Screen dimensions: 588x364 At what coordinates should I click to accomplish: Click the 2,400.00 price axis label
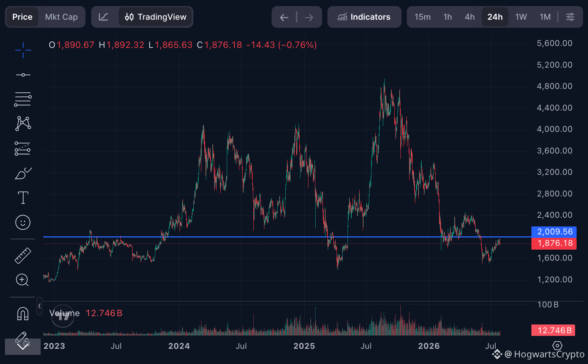pyautogui.click(x=555, y=215)
